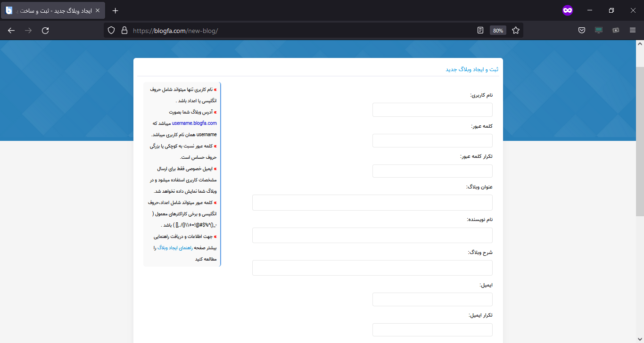The width and height of the screenshot is (644, 343).
Task: Focus the تکرار ایمیل repeat email field
Action: click(432, 330)
